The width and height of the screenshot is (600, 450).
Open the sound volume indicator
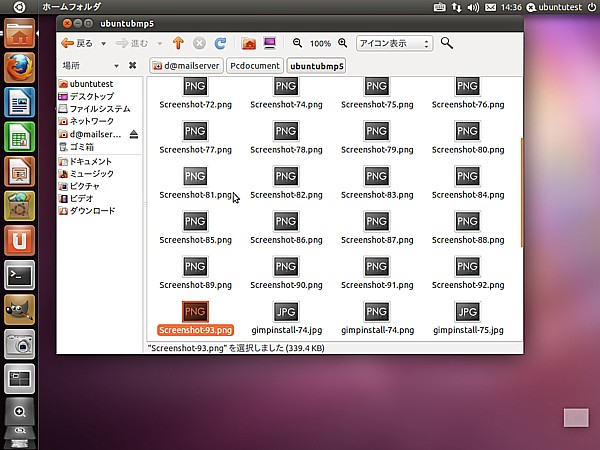[473, 7]
